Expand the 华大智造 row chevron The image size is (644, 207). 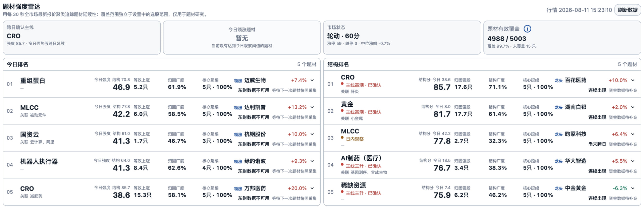[633, 161]
